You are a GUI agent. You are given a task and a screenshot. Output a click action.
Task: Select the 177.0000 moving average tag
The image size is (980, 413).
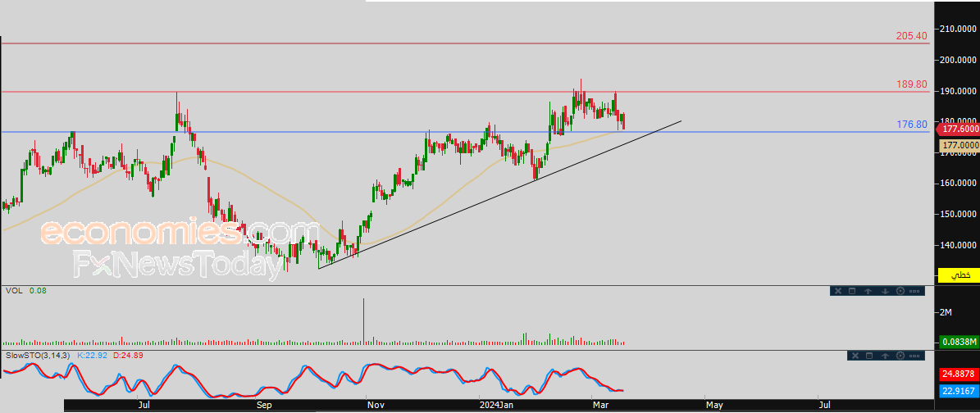(x=959, y=145)
